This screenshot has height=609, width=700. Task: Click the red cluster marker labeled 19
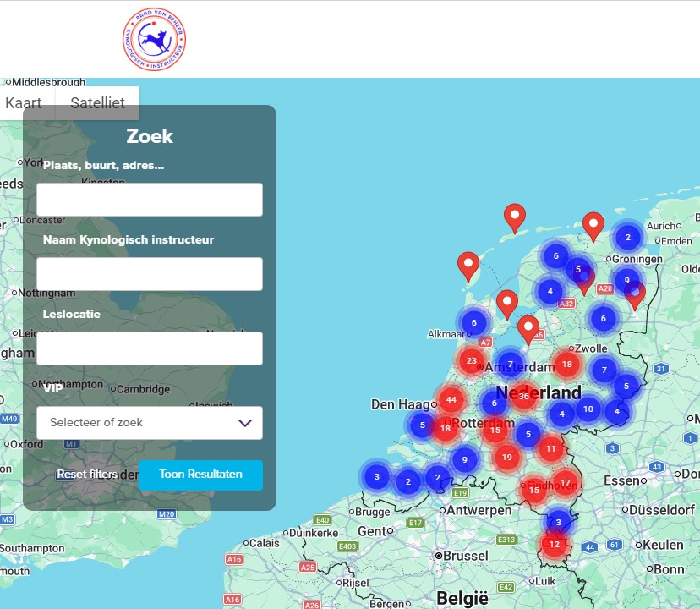click(x=506, y=458)
